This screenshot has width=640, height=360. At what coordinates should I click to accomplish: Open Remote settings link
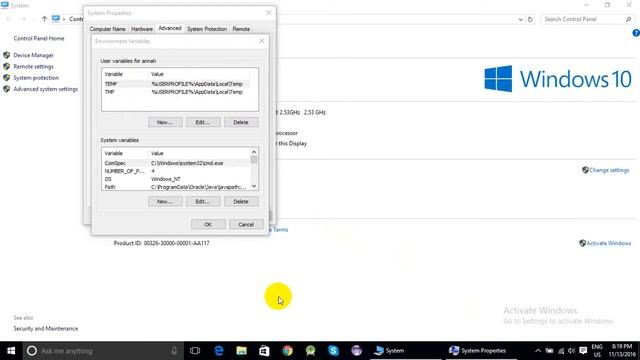click(x=33, y=67)
